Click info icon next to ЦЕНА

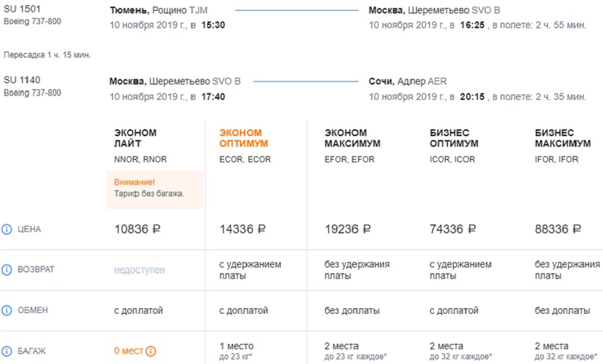tap(7, 229)
